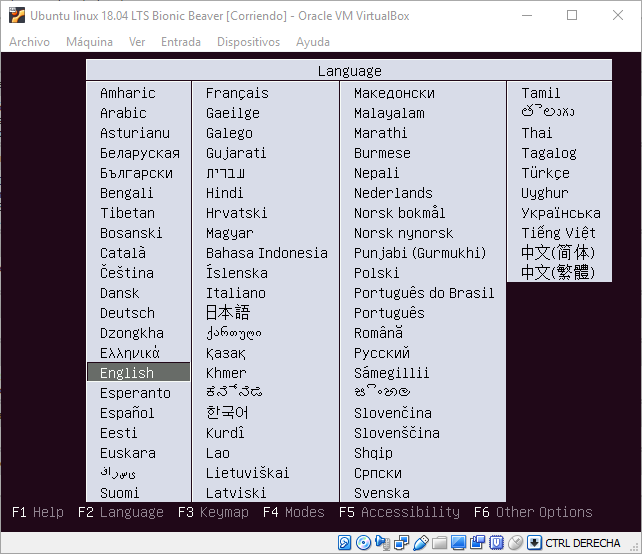The width and height of the screenshot is (642, 554).
Task: Choose Türkçe language
Action: [545, 173]
